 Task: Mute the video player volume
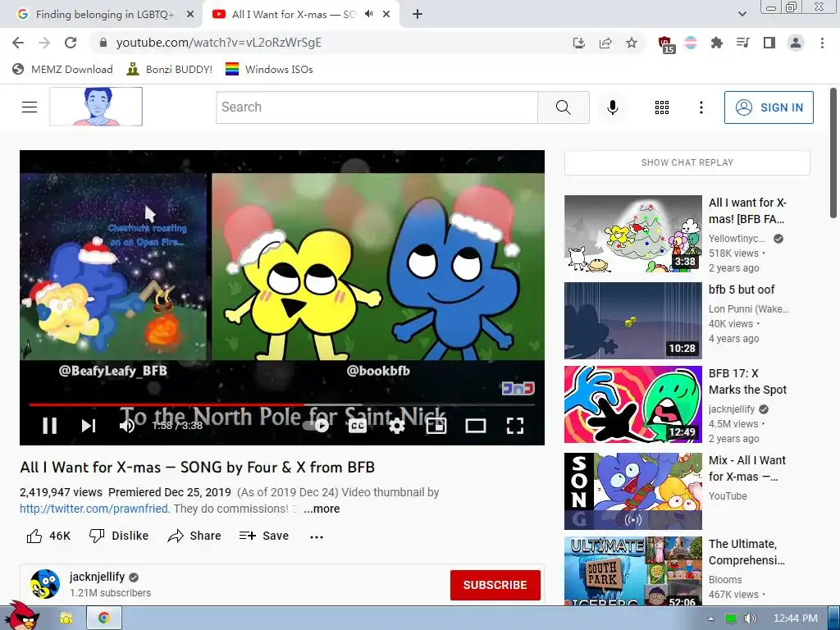point(127,426)
